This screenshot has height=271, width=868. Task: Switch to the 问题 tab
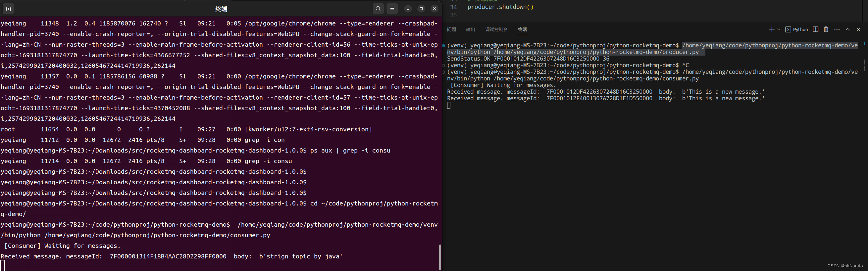tap(451, 29)
